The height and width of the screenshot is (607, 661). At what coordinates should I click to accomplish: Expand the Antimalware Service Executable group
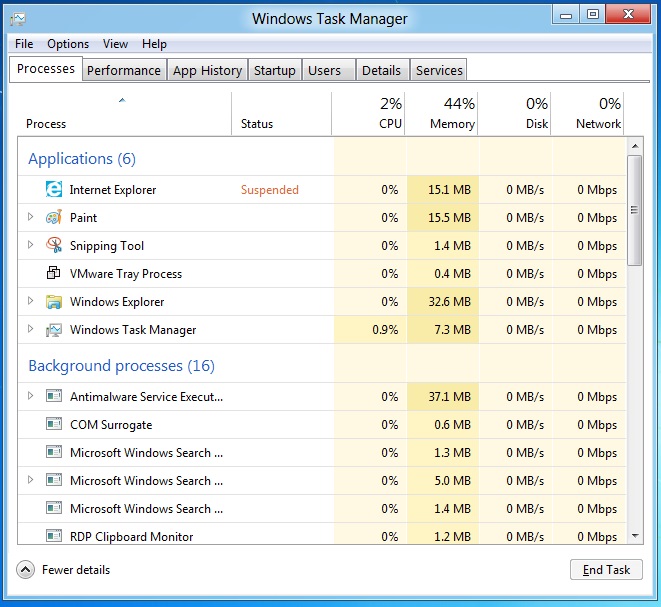pos(30,395)
